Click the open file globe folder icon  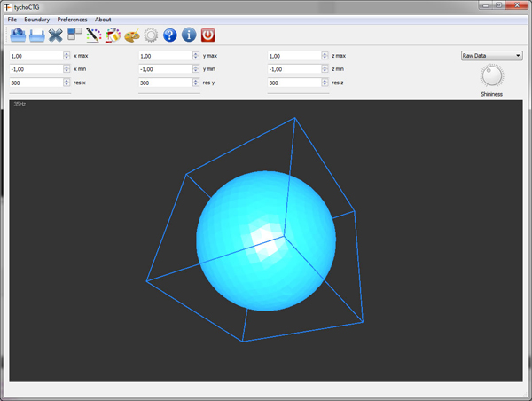(x=18, y=35)
